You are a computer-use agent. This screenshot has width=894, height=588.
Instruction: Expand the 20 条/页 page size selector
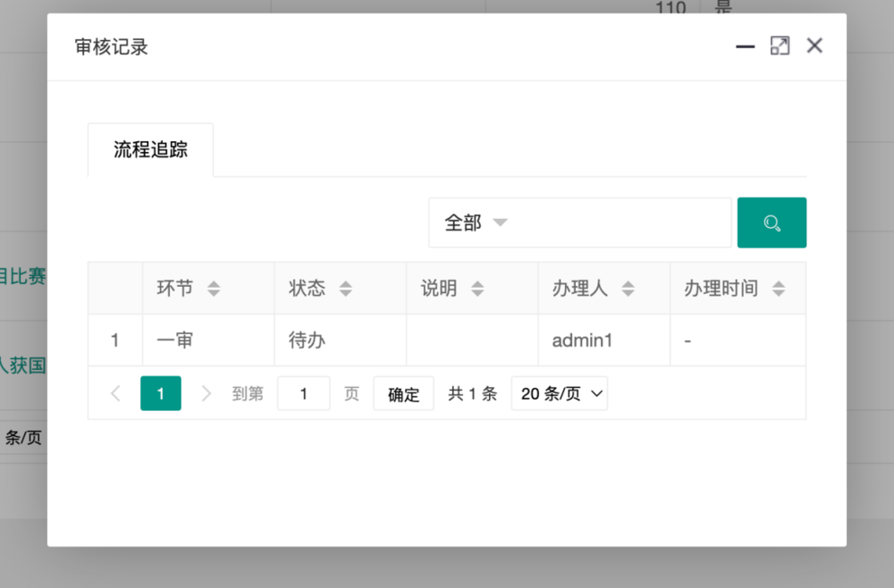pos(559,393)
